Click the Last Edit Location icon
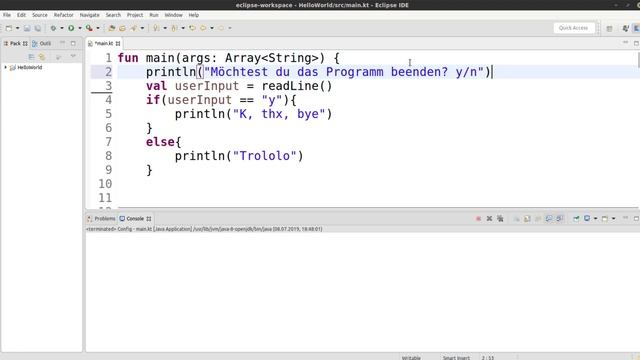Image resolution: width=640 pixels, height=360 pixels. [192, 28]
